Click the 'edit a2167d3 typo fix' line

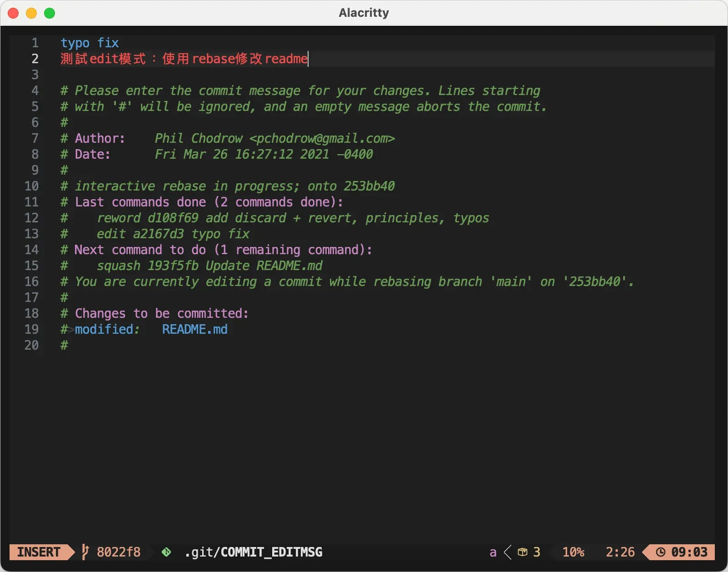point(155,234)
